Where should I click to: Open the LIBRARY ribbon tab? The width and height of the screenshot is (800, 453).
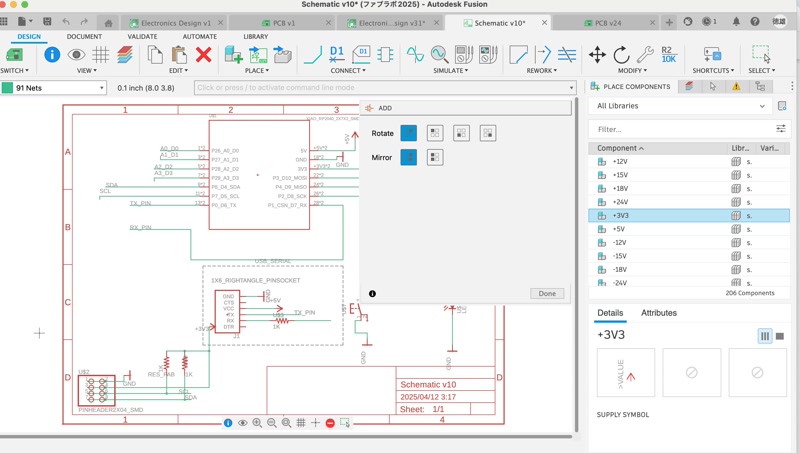[256, 37]
